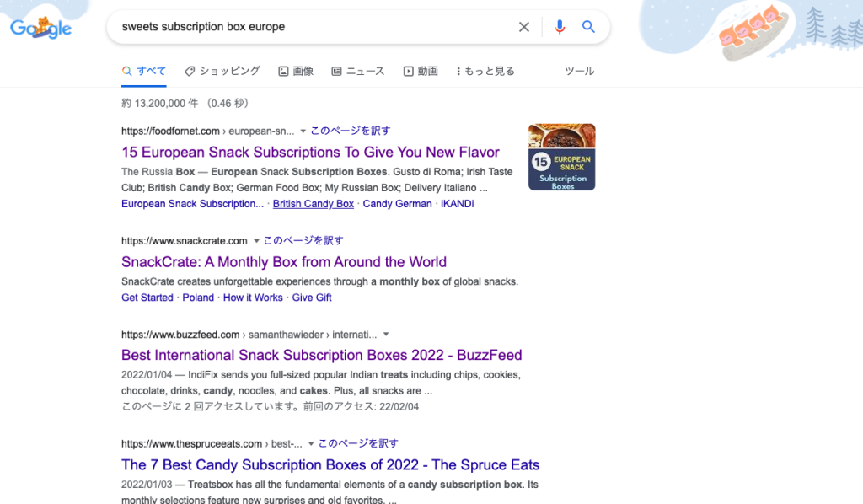Open the ニュース tab
Image resolution: width=863 pixels, height=504 pixels.
point(357,71)
